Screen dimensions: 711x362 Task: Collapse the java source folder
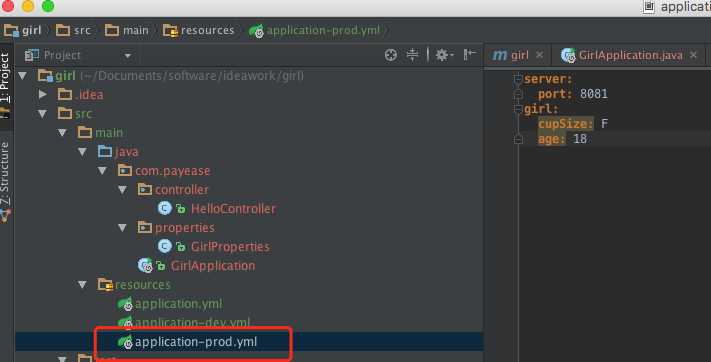(83, 152)
